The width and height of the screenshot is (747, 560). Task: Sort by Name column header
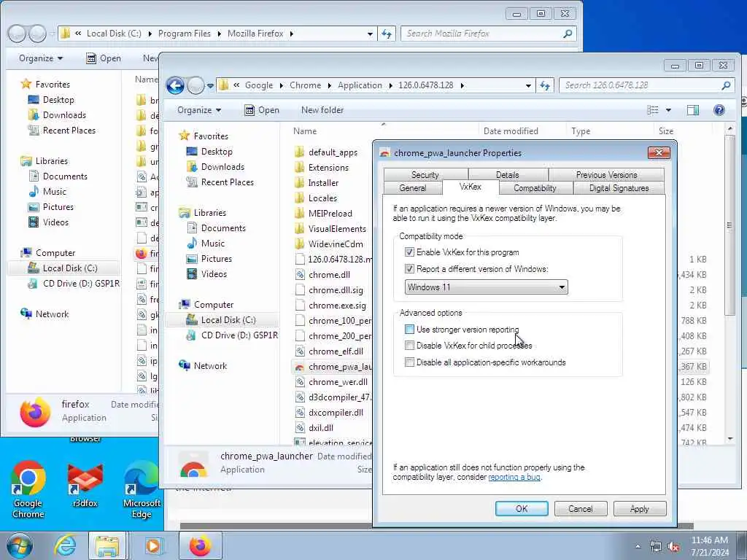pos(305,131)
